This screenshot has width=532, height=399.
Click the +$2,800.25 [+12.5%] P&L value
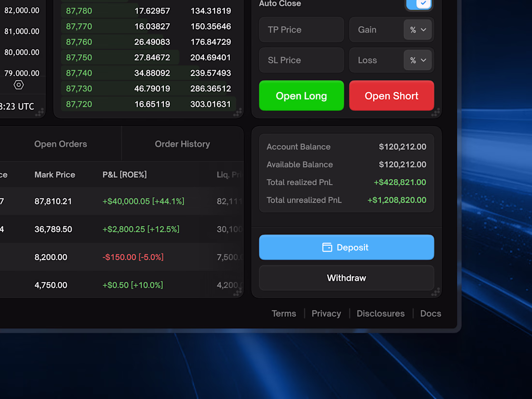[x=141, y=229]
